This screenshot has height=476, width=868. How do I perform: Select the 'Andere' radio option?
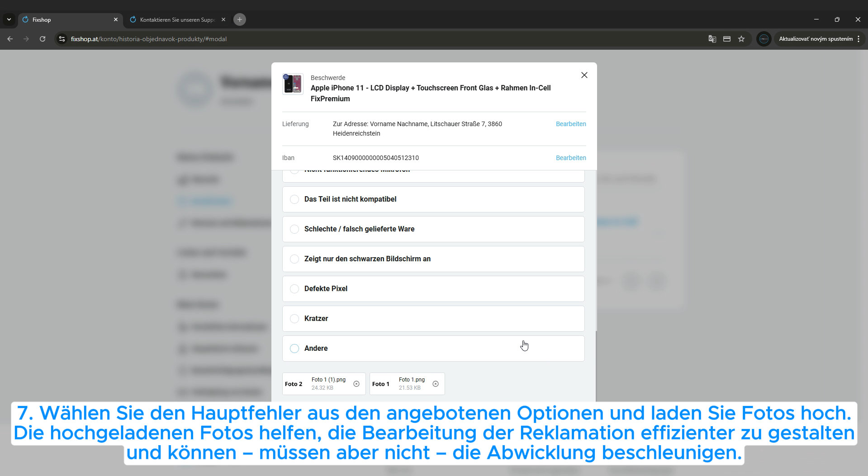pos(294,349)
